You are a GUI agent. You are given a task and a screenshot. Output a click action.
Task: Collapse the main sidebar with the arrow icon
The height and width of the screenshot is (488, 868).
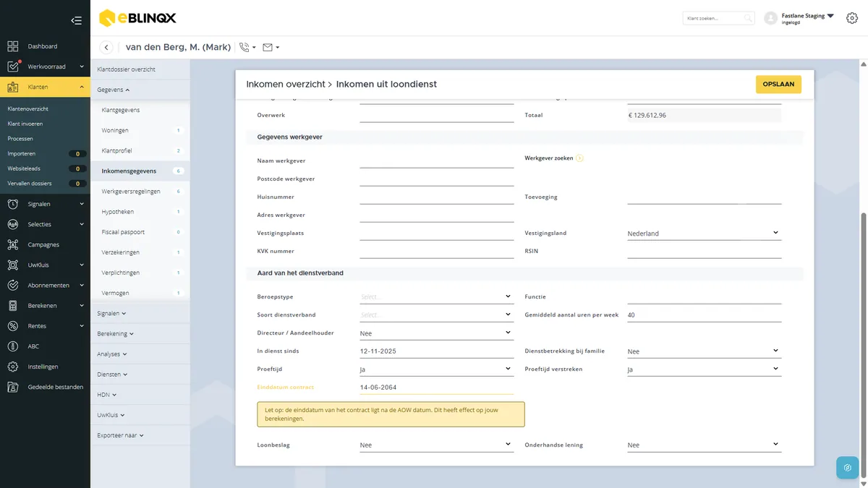[76, 20]
